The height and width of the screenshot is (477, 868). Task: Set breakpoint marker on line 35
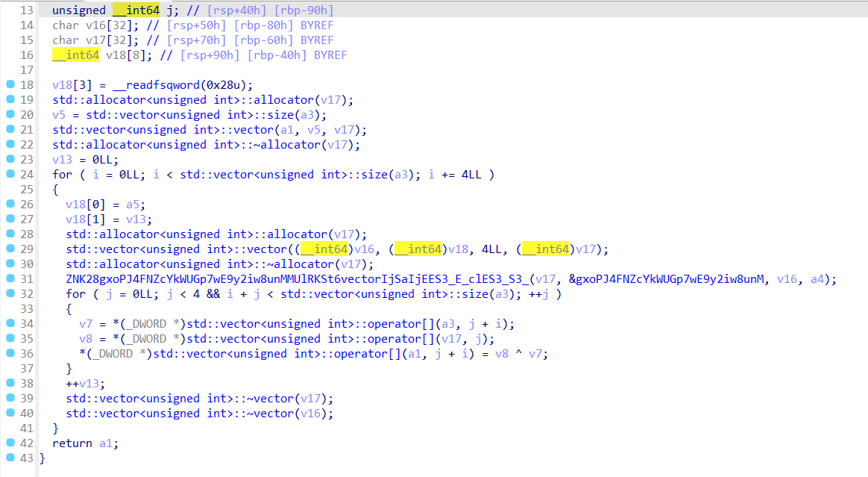click(10, 338)
